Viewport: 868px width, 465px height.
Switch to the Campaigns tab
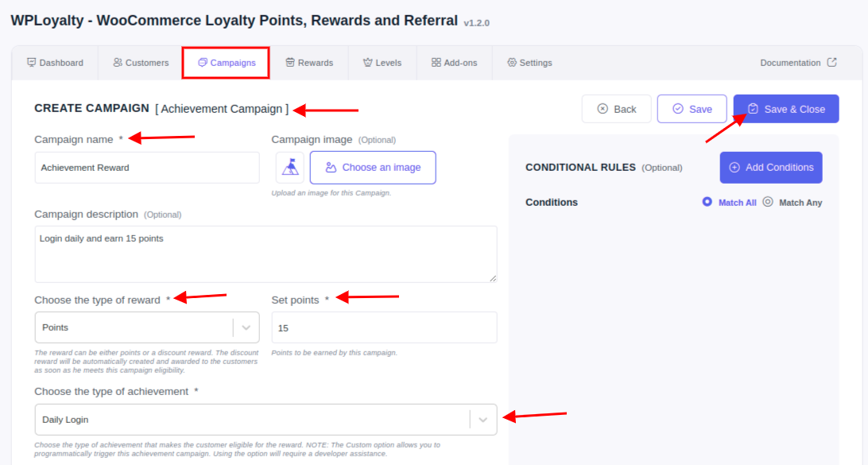(226, 63)
